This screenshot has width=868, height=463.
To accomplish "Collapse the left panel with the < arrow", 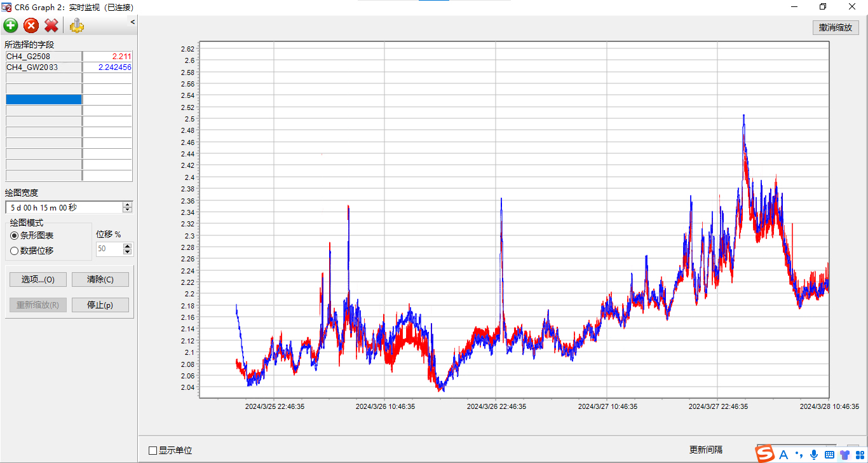I will (133, 22).
